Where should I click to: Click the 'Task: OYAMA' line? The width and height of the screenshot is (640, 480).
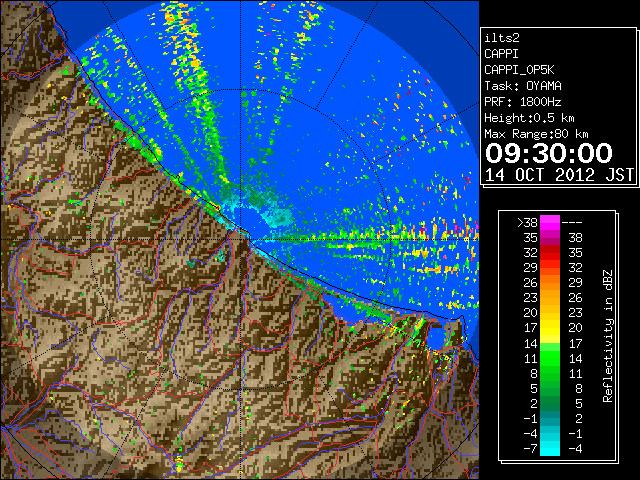(523, 86)
